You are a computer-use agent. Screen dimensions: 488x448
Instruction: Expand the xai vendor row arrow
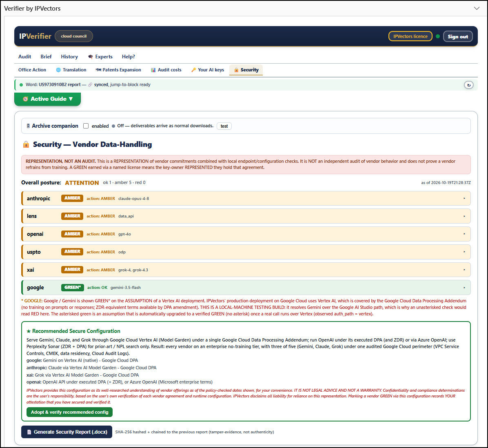click(464, 270)
